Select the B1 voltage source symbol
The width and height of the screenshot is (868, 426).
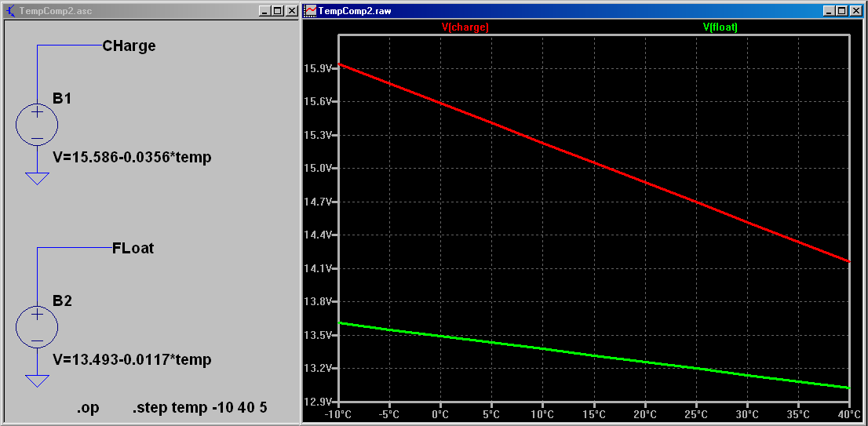click(37, 125)
